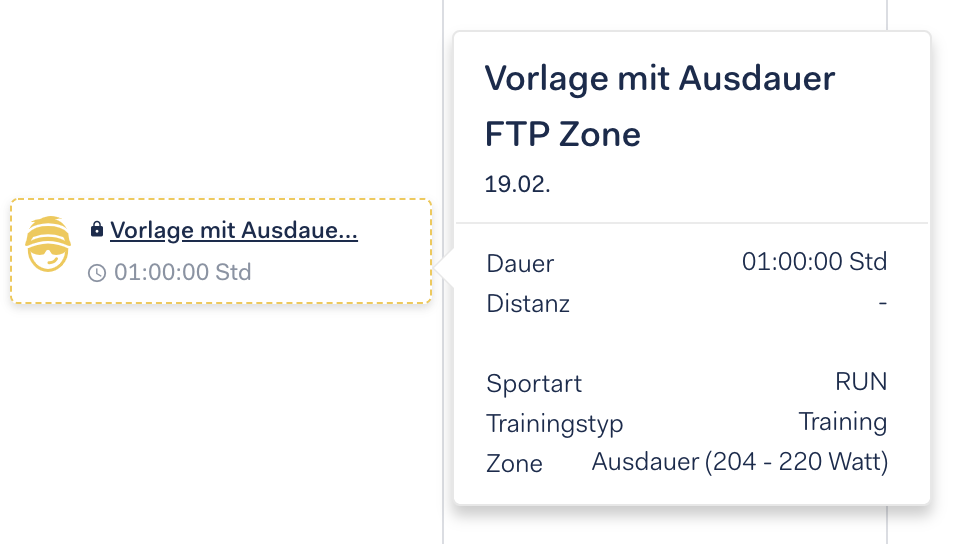Screen dimensions: 976x544
Task: Click the Distanz dash value
Action: (883, 303)
